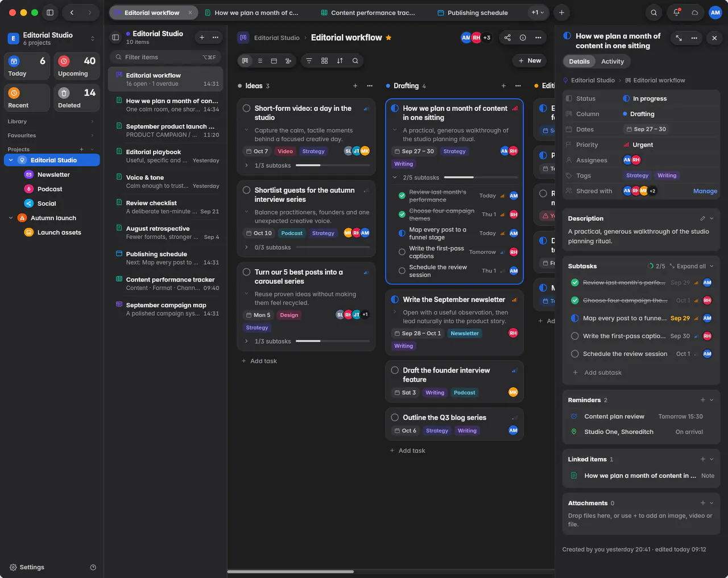Screen dimensions: 728x578
Task: Expand the task detail panel to full view
Action: pyautogui.click(x=679, y=38)
